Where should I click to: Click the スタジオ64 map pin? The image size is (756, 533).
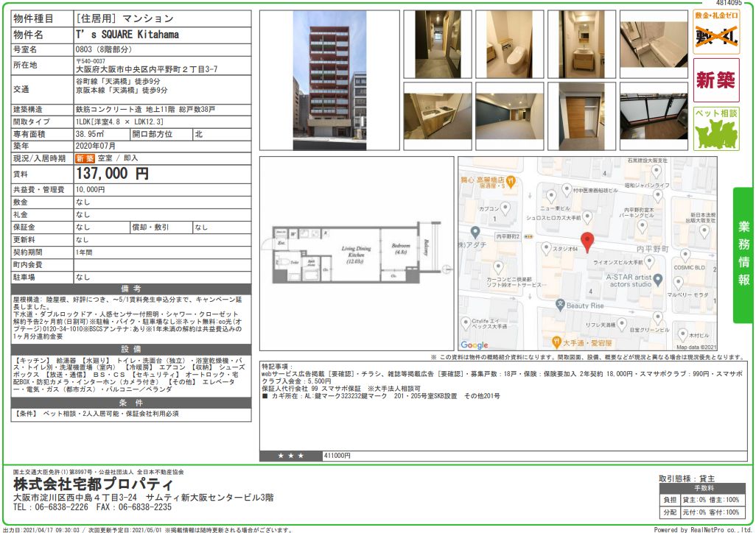546,248
